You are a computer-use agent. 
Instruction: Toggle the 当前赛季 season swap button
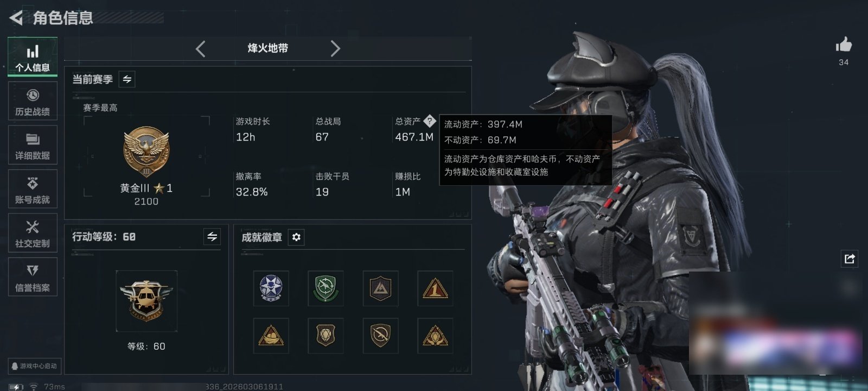coord(127,79)
